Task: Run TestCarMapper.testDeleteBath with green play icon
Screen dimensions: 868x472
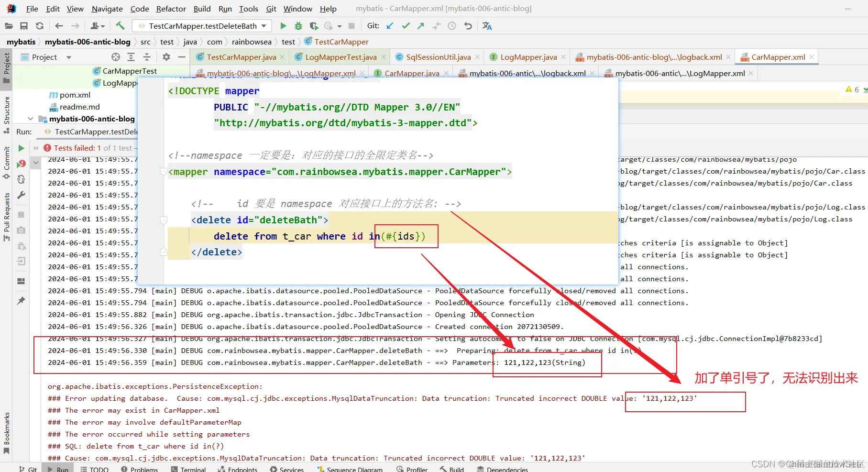Action: (x=283, y=26)
